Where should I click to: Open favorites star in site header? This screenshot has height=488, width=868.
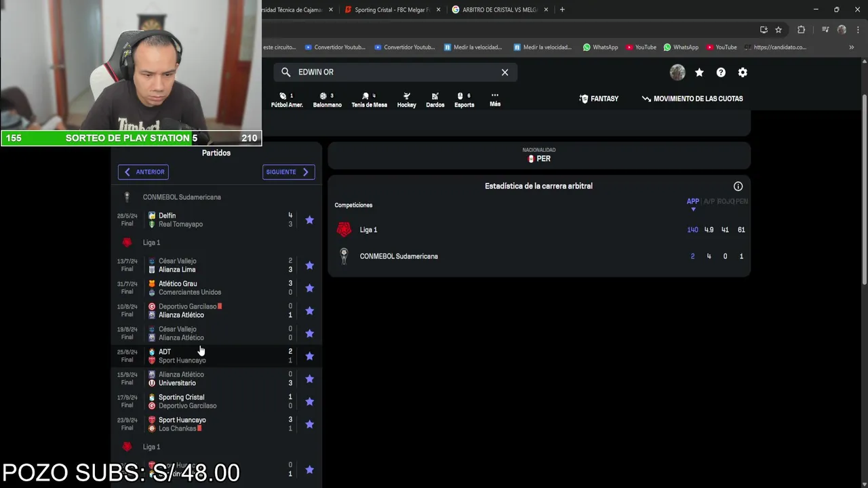[699, 72]
